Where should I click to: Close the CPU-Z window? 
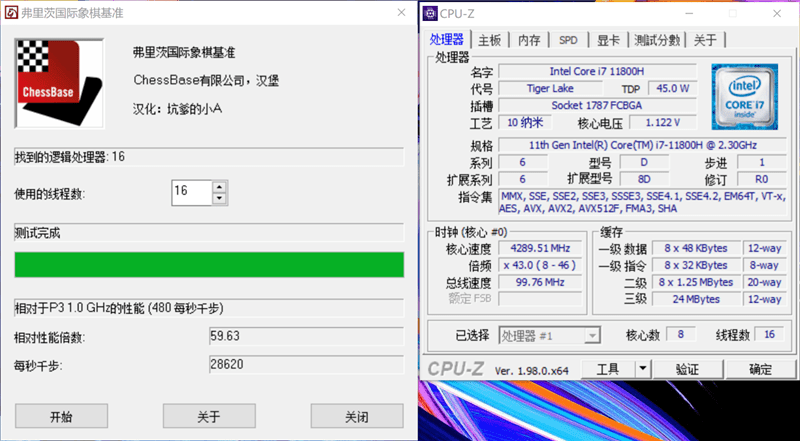(777, 14)
